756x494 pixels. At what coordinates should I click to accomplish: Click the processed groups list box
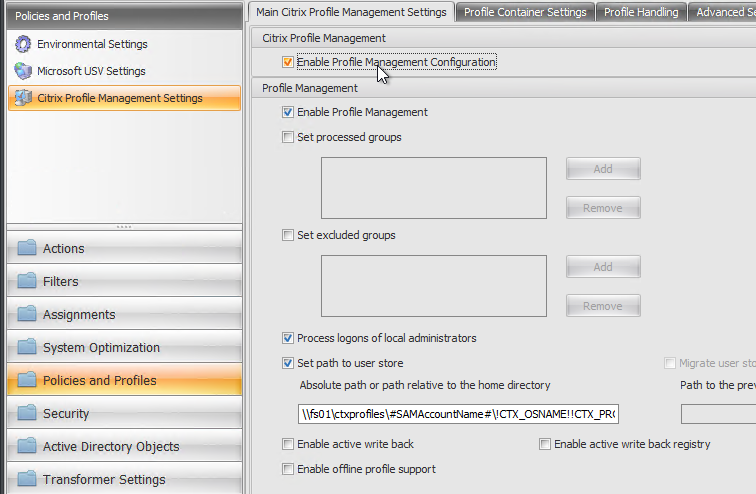pyautogui.click(x=434, y=188)
